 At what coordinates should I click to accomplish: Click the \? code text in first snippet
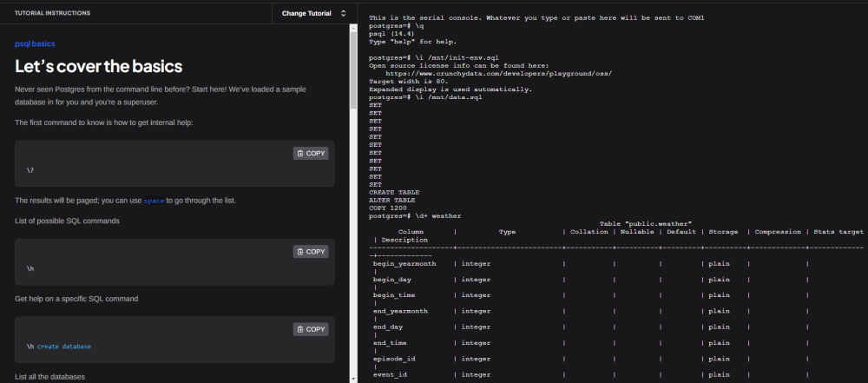tap(30, 171)
